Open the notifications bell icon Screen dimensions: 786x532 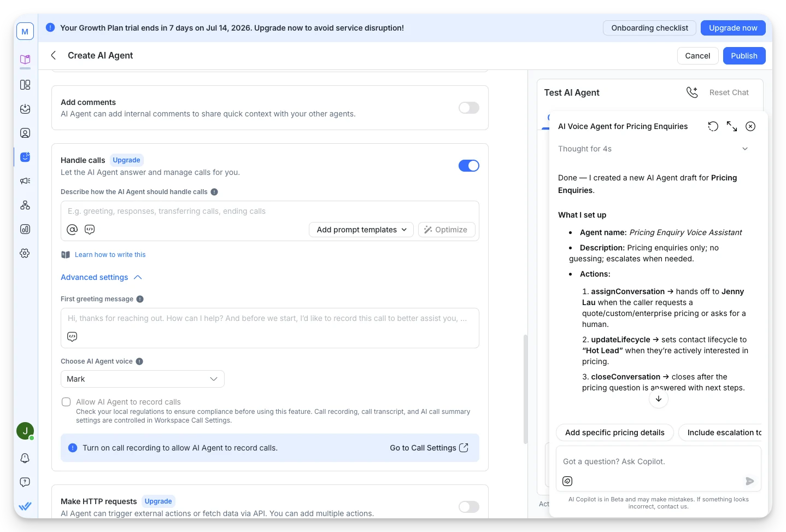tap(25, 458)
